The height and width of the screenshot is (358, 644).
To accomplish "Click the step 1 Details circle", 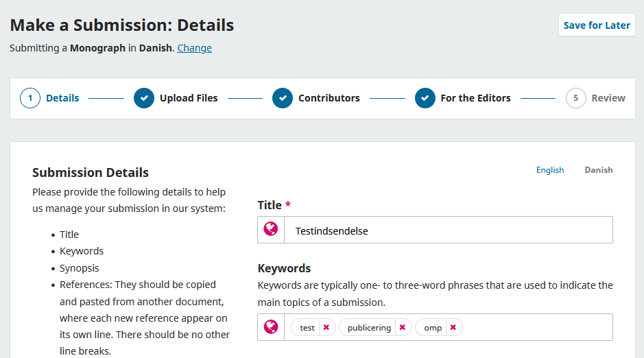I will click(30, 98).
